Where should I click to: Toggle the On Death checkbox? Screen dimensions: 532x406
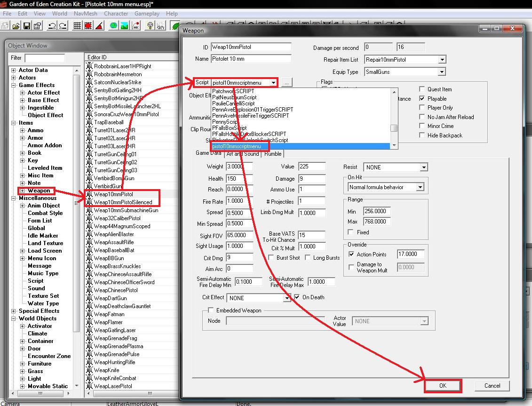(297, 297)
